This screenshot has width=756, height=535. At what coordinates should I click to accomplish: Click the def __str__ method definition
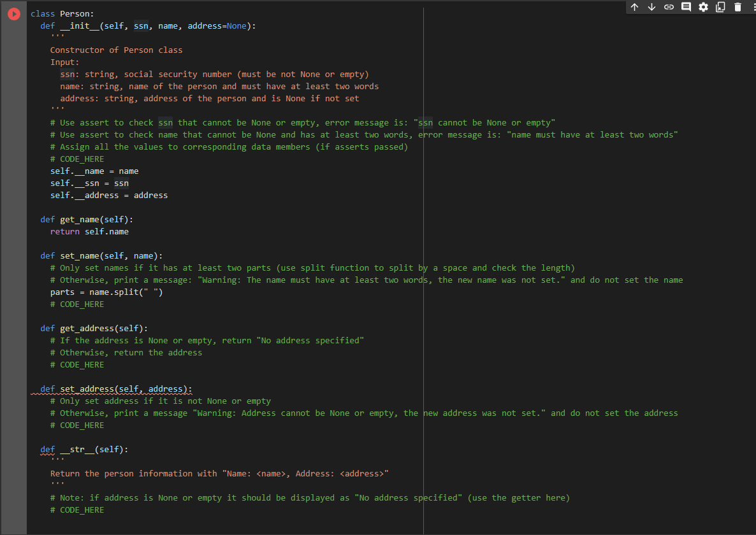[85, 449]
